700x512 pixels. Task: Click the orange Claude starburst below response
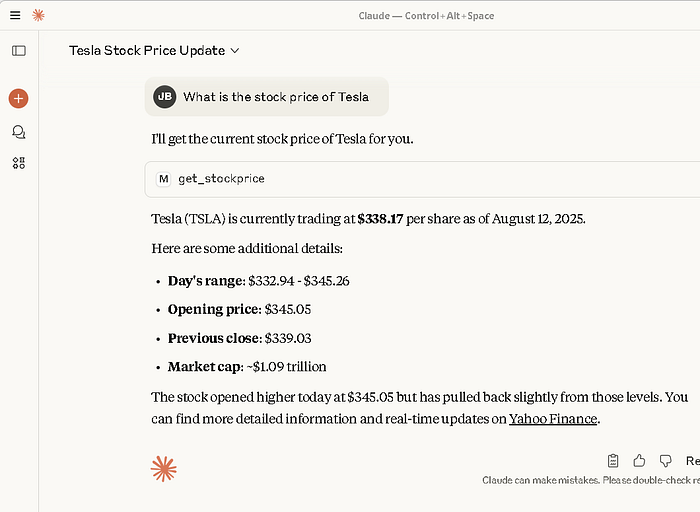[164, 469]
